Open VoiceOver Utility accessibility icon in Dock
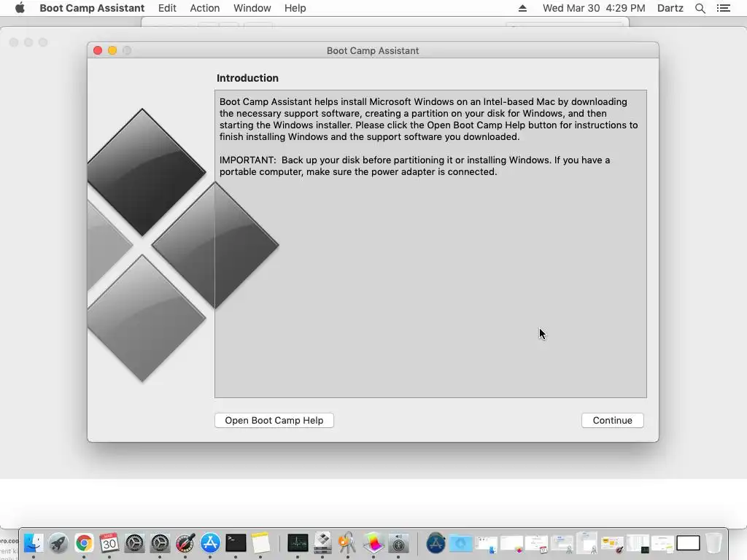Viewport: 747px width, 560px height. pyautogui.click(x=398, y=542)
